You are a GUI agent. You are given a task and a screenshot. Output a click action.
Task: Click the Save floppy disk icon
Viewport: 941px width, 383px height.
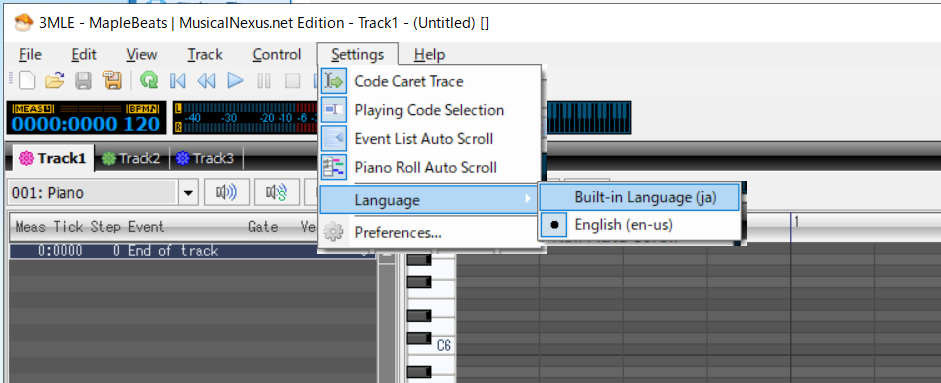(83, 80)
